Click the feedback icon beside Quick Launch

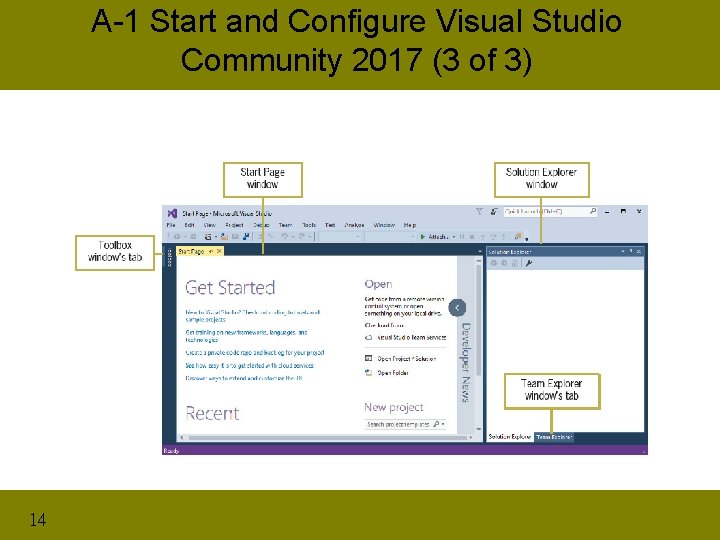click(x=494, y=211)
